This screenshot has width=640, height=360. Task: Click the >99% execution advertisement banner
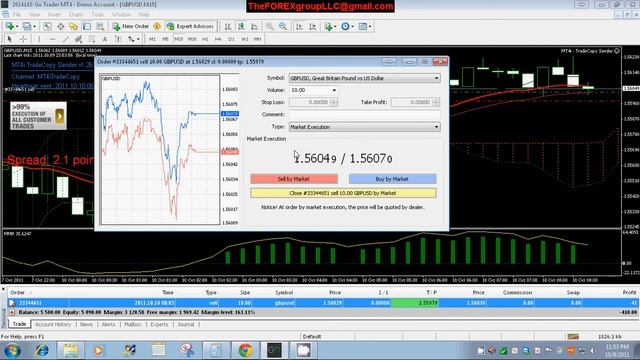[x=38, y=116]
